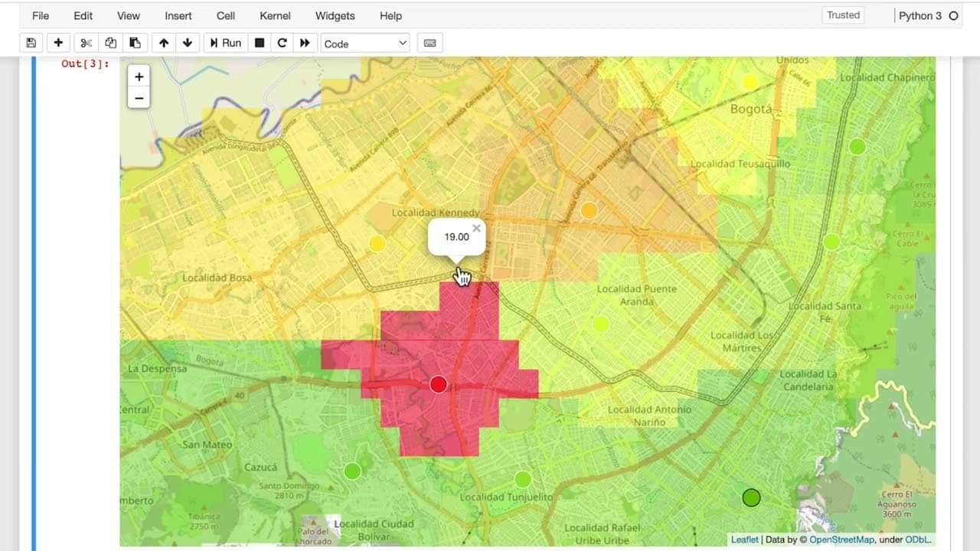Click the Localidad Teusaquillo map label
Viewport: 980px width, 551px height.
(740, 164)
